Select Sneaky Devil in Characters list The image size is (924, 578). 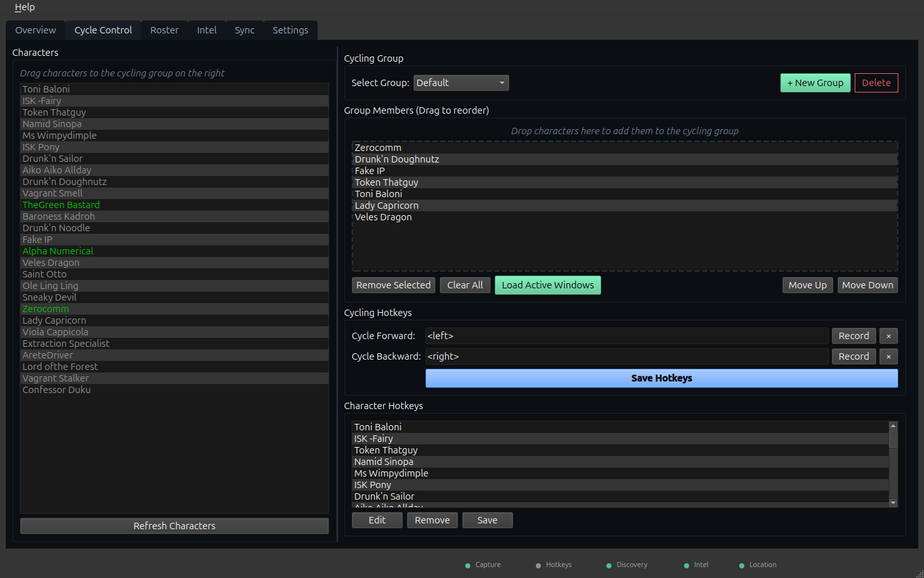(175, 297)
